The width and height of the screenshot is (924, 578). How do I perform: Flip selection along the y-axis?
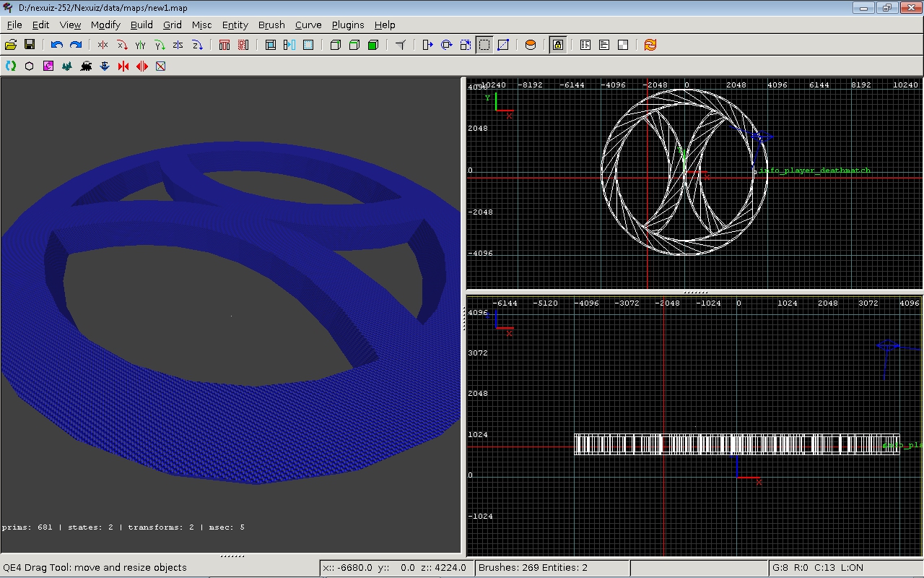point(141,45)
